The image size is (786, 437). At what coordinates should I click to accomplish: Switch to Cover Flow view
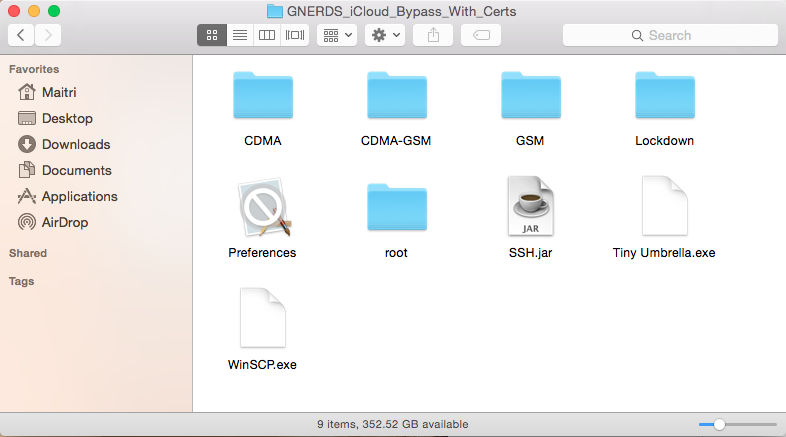pyautogui.click(x=295, y=35)
